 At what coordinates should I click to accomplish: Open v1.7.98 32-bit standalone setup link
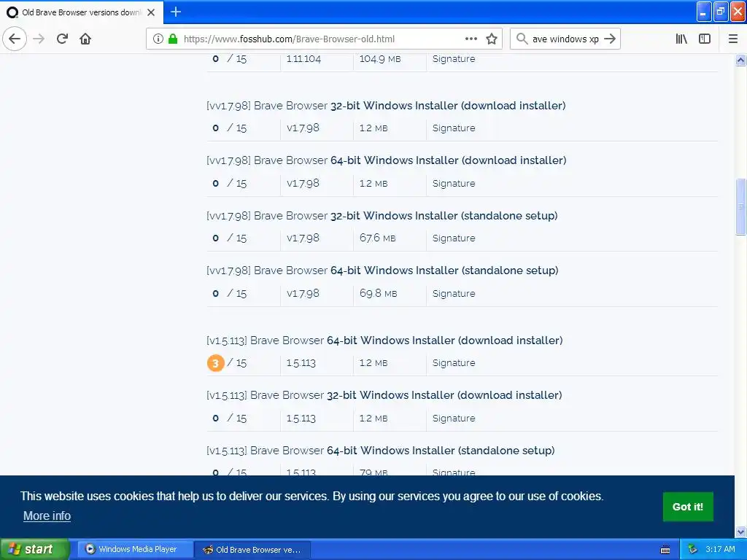coord(382,216)
